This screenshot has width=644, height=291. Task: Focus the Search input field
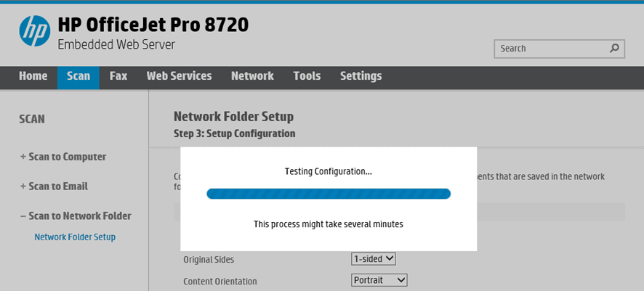[x=559, y=49]
